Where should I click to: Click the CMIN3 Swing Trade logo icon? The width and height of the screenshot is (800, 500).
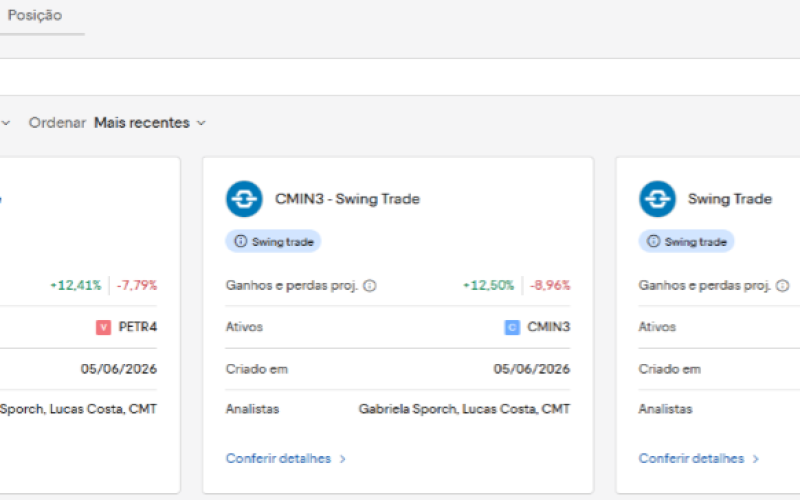244,199
